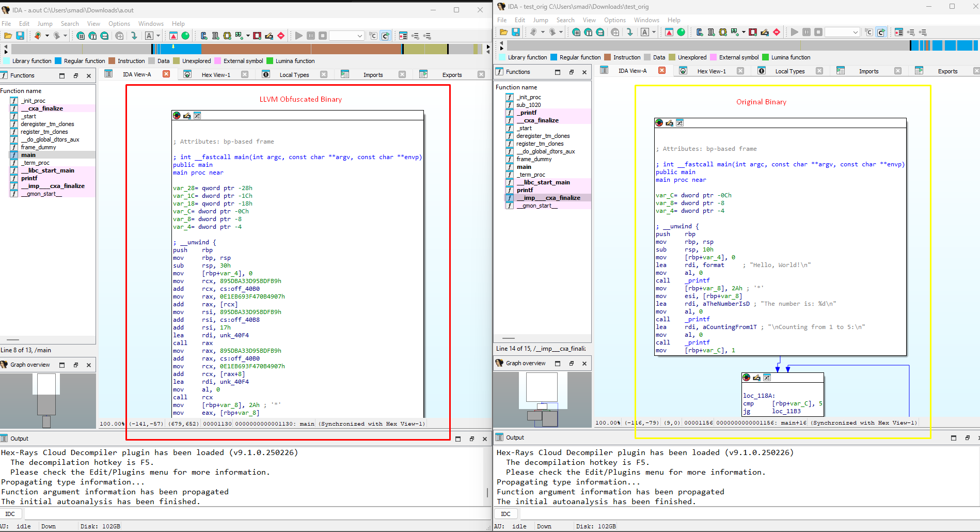The image size is (980, 532).
Task: Open the File menu in a.out window
Action: [x=6, y=24]
